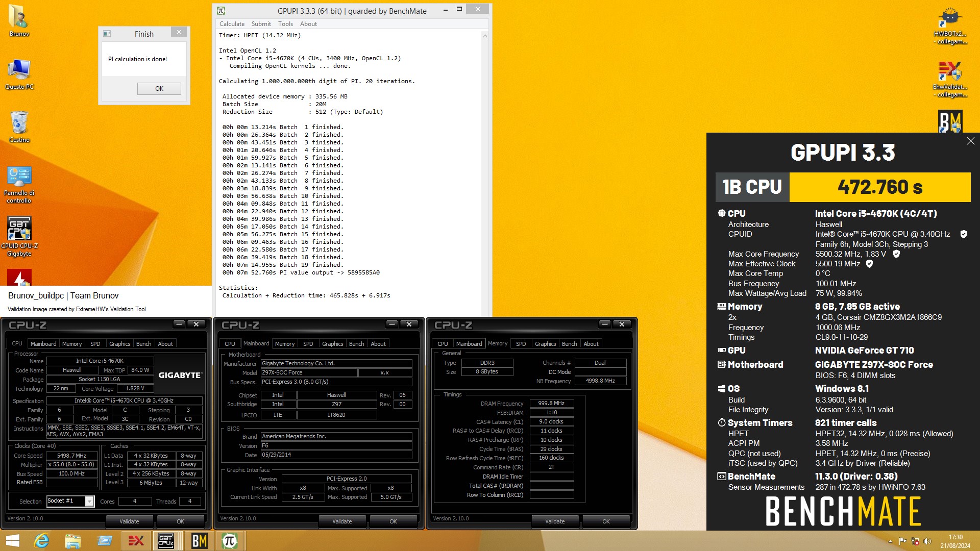This screenshot has width=980, height=551.
Task: Click the shield icon next to Max Core Frequency
Action: coord(896,254)
